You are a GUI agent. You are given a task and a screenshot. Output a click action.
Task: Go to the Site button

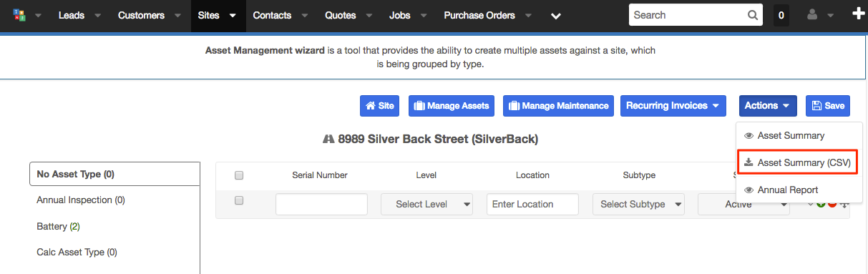pos(379,106)
